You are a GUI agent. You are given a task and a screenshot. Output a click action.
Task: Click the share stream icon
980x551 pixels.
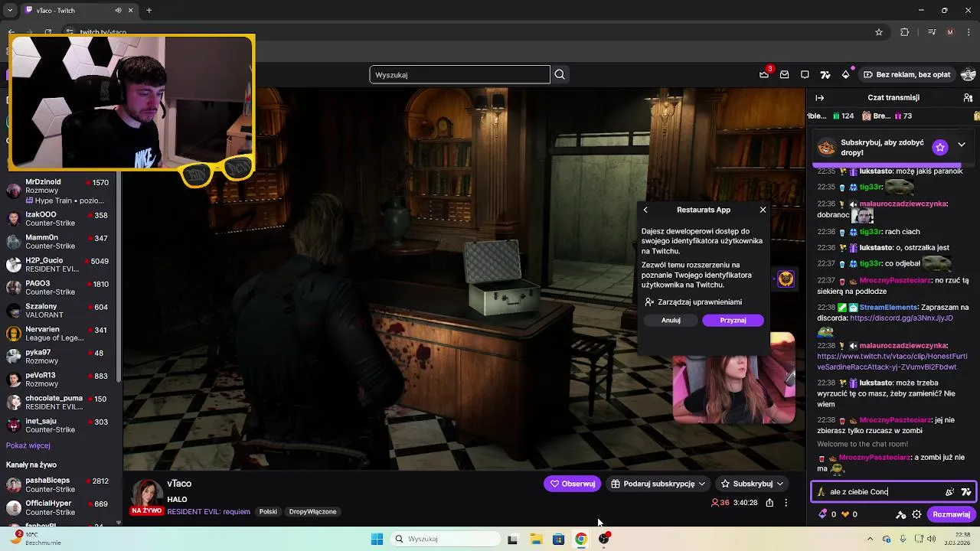click(769, 503)
